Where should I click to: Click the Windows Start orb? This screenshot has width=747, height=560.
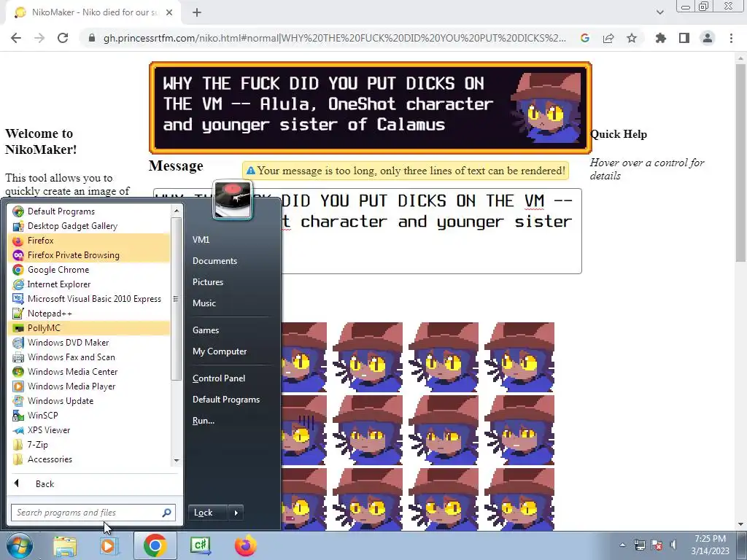point(19,546)
